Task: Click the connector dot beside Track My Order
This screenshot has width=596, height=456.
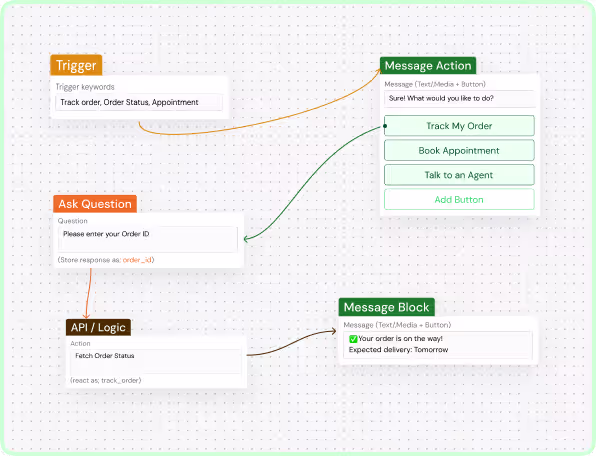Action: point(385,126)
